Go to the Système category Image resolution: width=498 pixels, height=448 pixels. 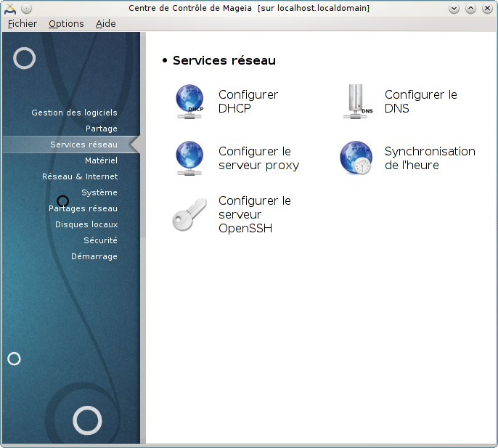99,192
